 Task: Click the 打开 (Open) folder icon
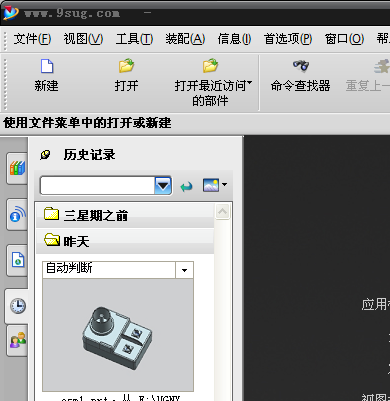(127, 66)
